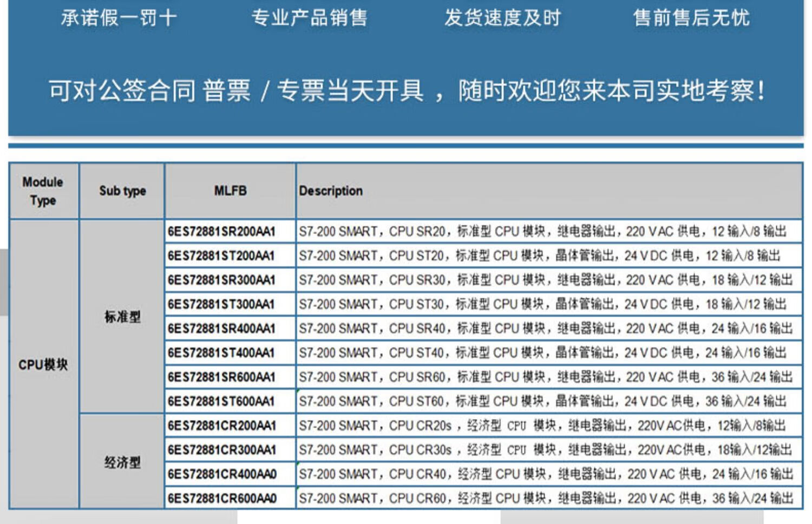
Task: Click part number 6ES72881CR600AA0
Action: click(x=222, y=499)
